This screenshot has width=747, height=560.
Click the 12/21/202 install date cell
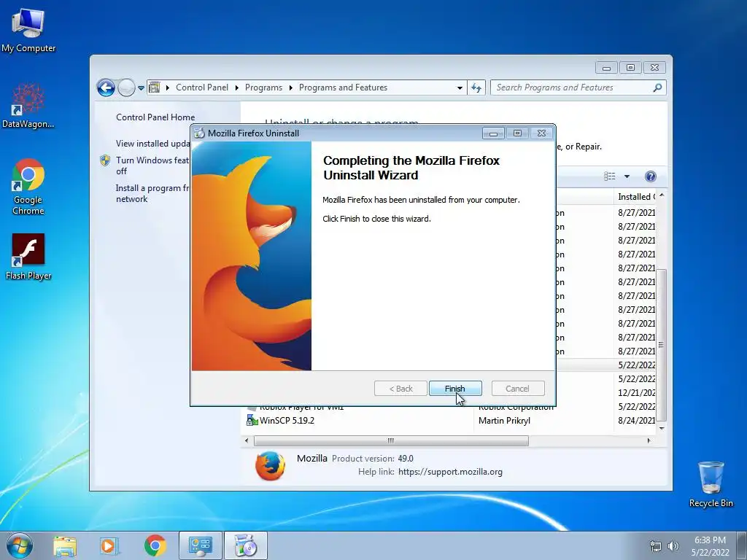(636, 393)
